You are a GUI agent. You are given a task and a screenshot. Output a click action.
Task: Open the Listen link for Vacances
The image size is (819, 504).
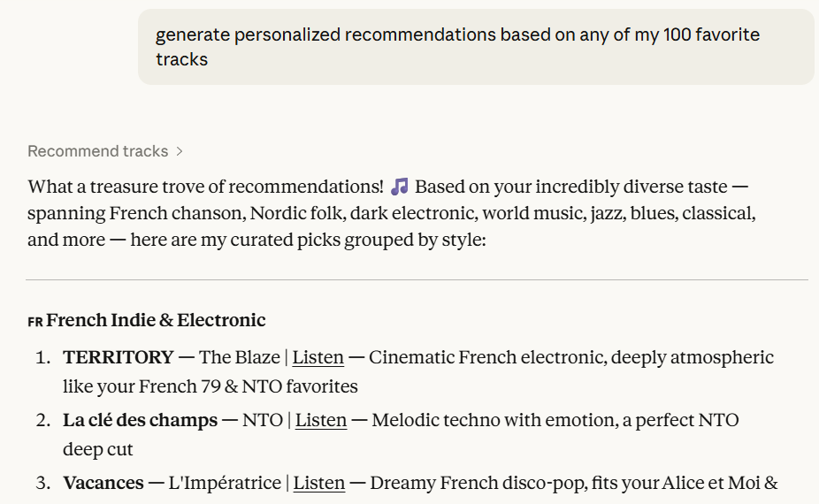click(318, 483)
